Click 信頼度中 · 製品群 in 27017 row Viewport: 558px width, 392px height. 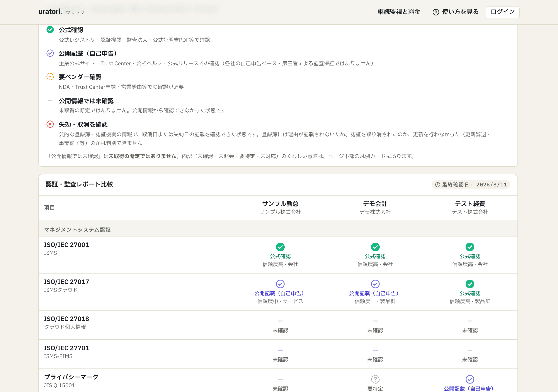click(x=375, y=301)
